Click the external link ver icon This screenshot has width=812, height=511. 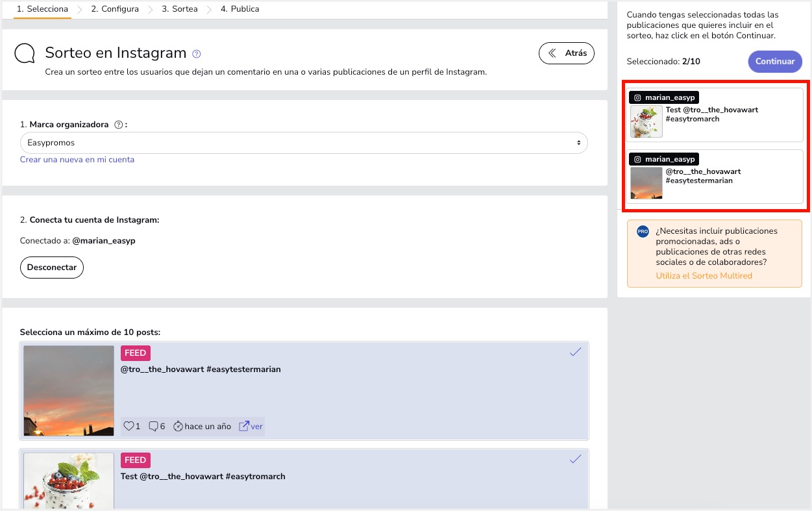click(x=244, y=427)
